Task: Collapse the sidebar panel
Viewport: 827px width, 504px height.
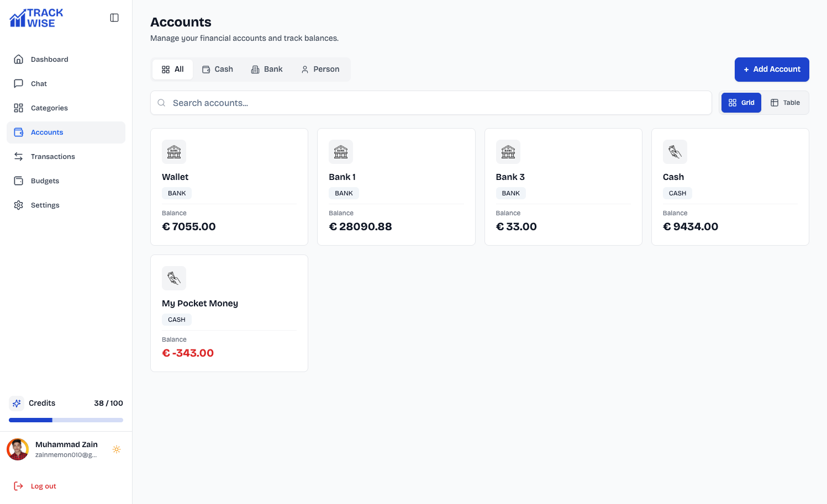Action: (x=114, y=17)
